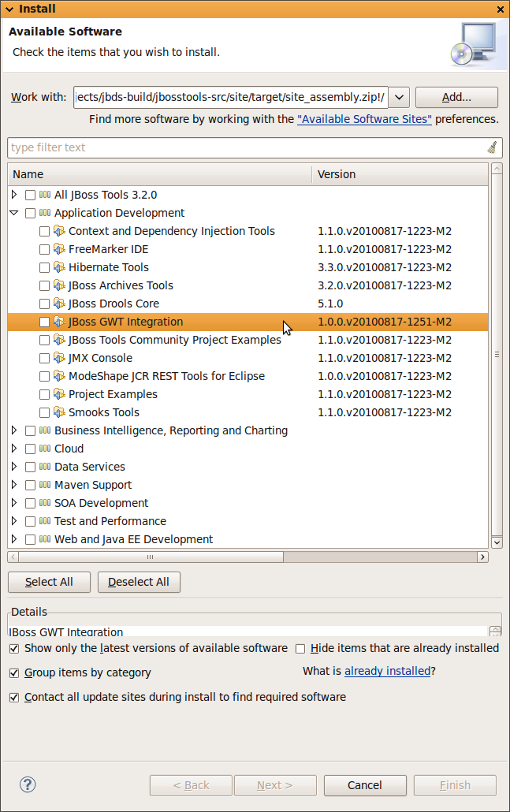Click the feature icon for FreeMarker IDE
510x812 pixels.
pos(60,249)
